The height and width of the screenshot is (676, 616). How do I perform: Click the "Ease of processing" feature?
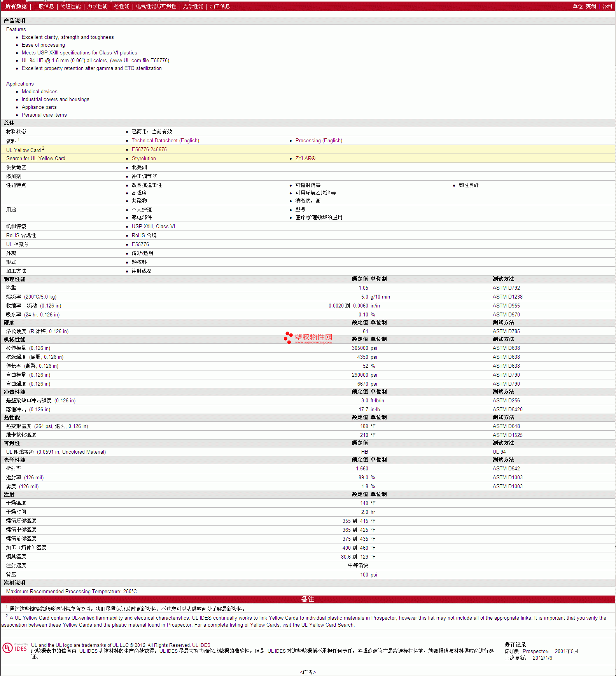(43, 45)
